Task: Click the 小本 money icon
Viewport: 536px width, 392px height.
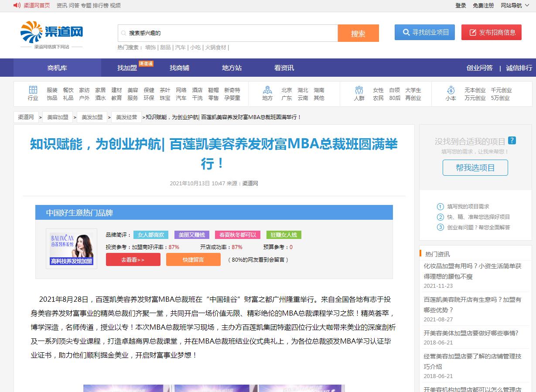Action: tap(451, 90)
